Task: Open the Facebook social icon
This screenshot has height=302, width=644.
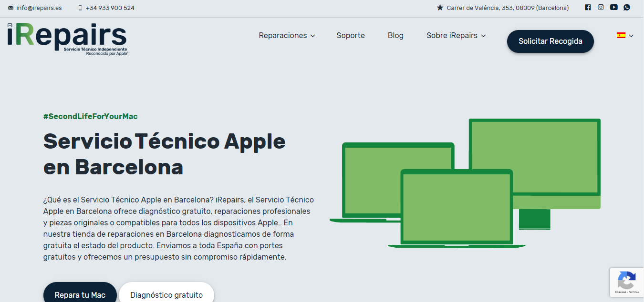Action: point(588,7)
